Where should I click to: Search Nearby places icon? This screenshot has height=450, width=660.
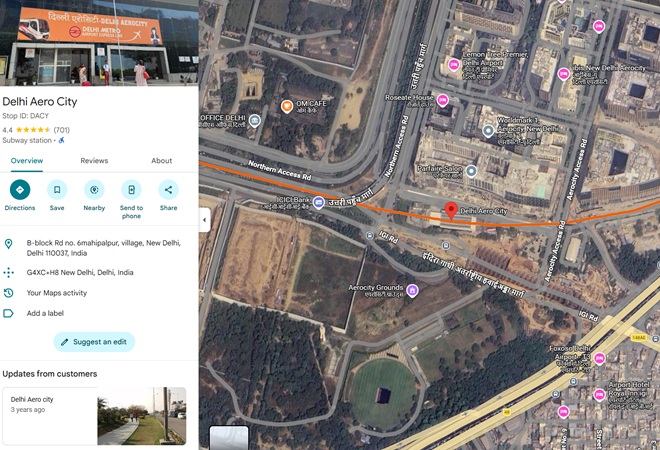point(94,190)
